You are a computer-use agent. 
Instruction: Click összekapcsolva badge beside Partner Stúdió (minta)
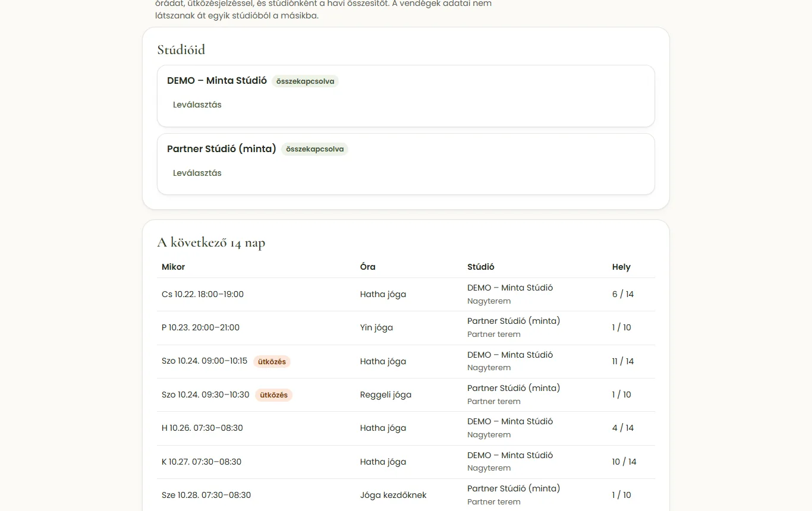tap(315, 149)
